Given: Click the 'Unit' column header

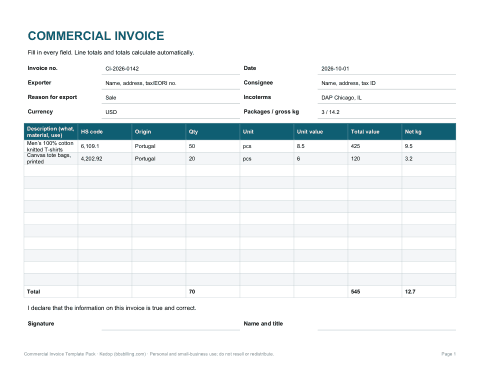Looking at the screenshot, I should tap(267, 132).
